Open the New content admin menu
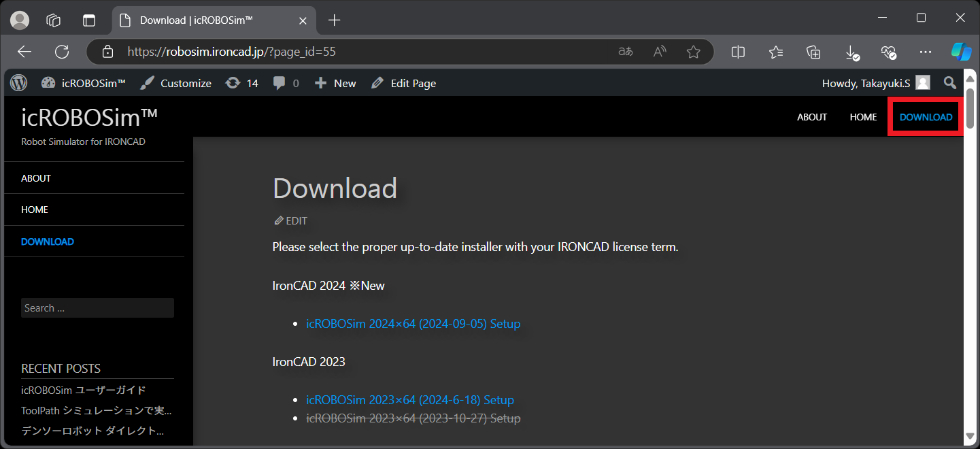Viewport: 980px width, 449px height. tap(335, 83)
